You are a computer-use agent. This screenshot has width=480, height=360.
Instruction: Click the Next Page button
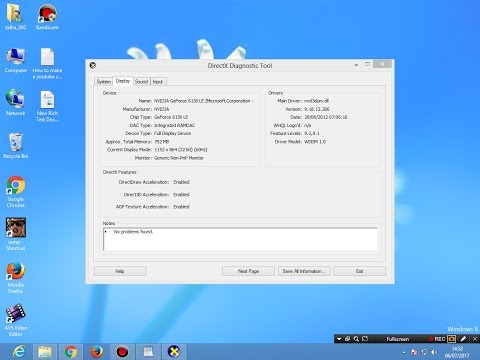point(248,271)
